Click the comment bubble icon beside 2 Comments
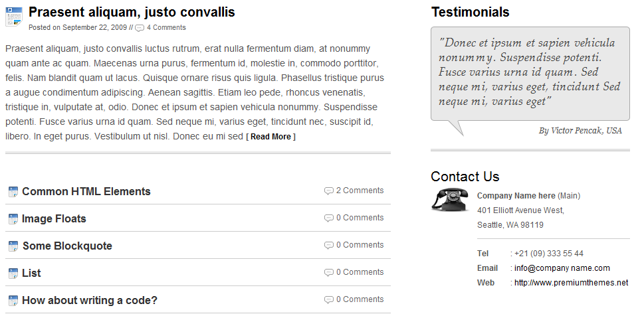Screen dimensions: 644x314 (x=328, y=191)
